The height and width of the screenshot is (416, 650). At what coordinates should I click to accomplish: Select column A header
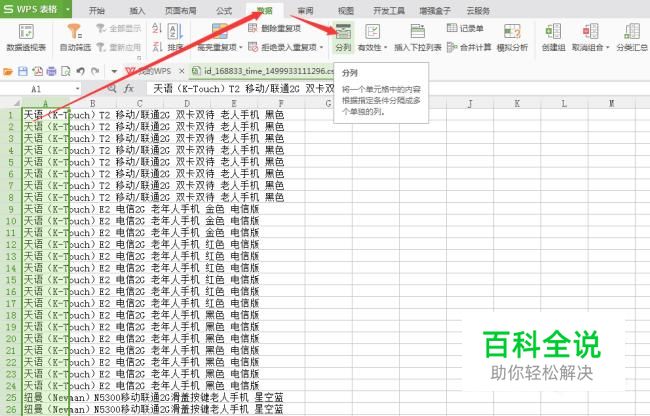point(45,103)
